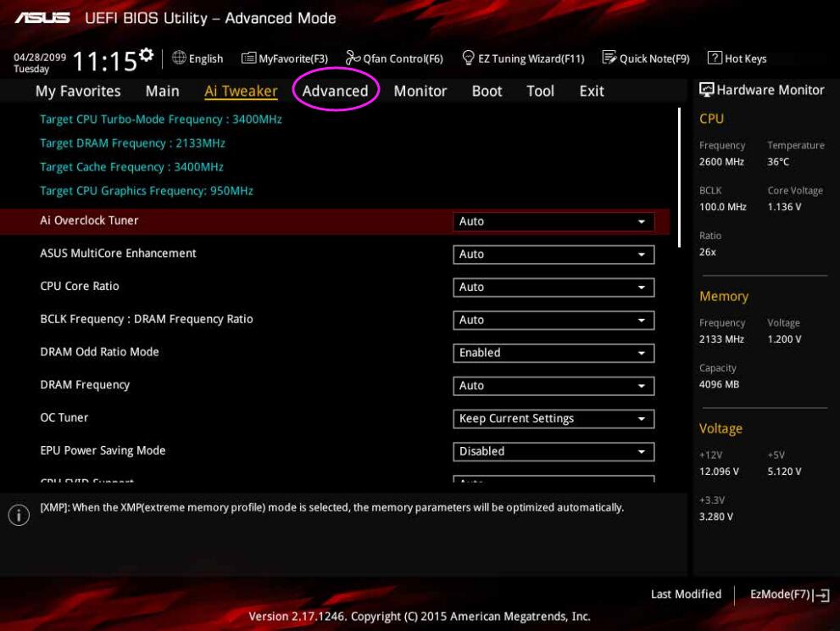Click the Hot Keys question mark icon
The image size is (840, 631).
click(715, 58)
